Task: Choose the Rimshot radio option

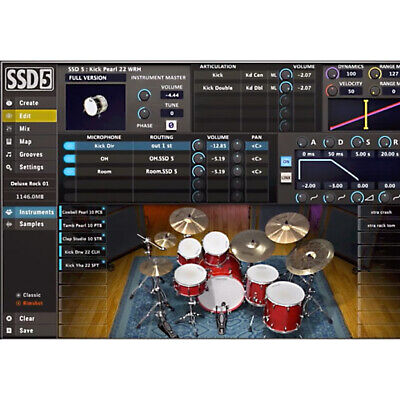Action: click(x=29, y=303)
